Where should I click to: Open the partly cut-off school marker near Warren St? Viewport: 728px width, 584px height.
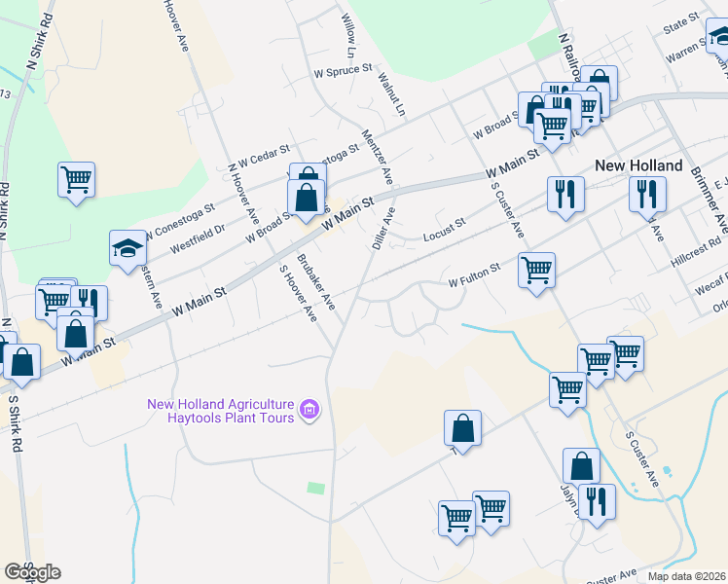click(x=718, y=39)
